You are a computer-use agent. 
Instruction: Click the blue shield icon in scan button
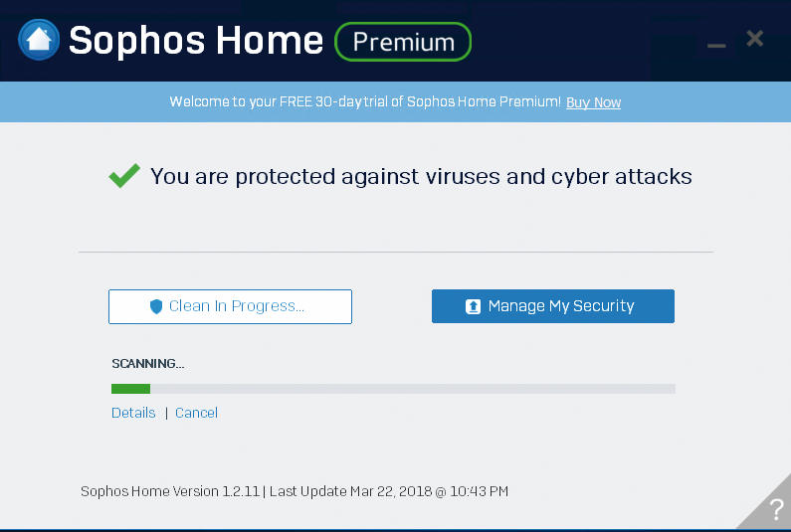pyautogui.click(x=156, y=306)
